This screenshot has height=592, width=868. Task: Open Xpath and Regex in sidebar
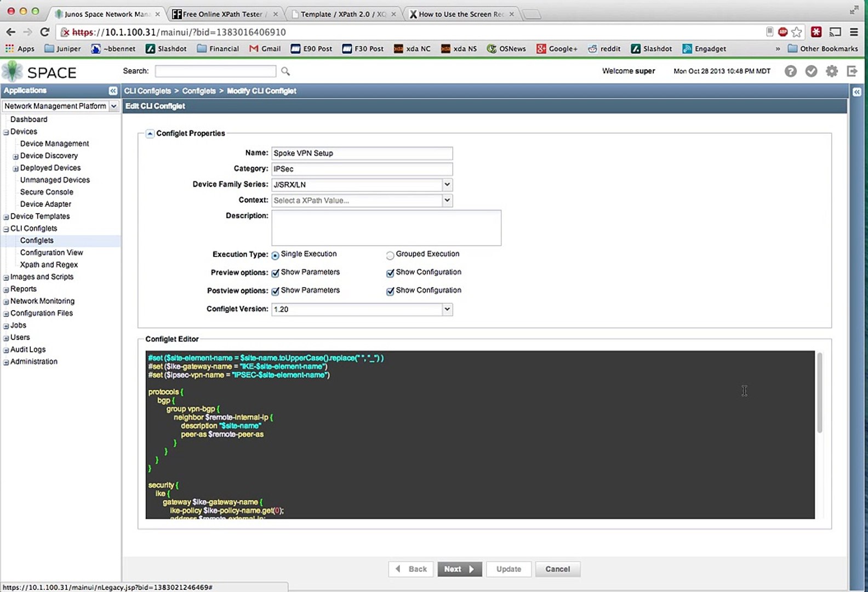49,265
